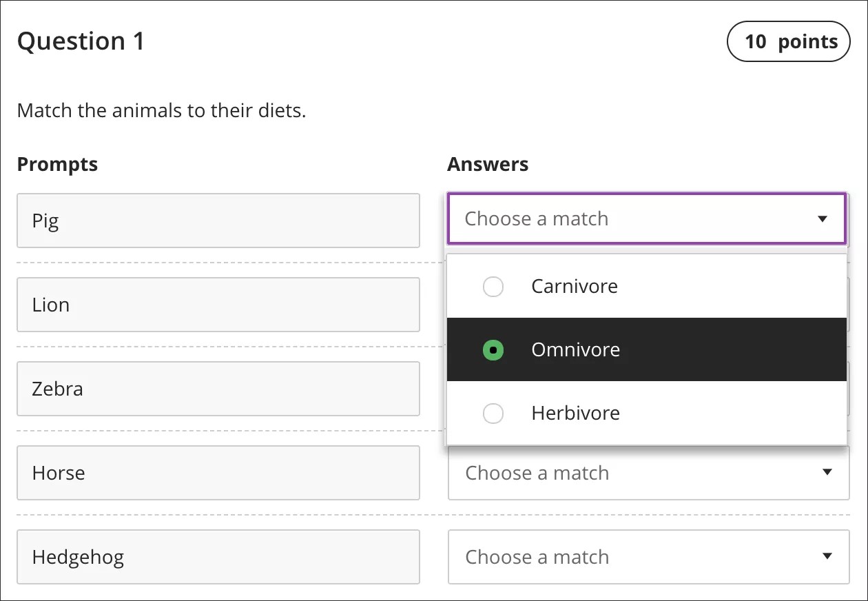Click the arrow icon in Hedgehog's answer box
This screenshot has height=601, width=868.
[x=827, y=557]
